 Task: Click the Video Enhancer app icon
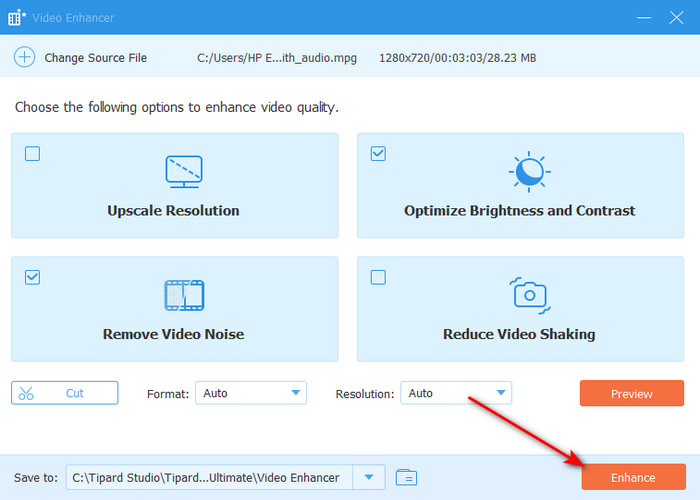point(16,17)
